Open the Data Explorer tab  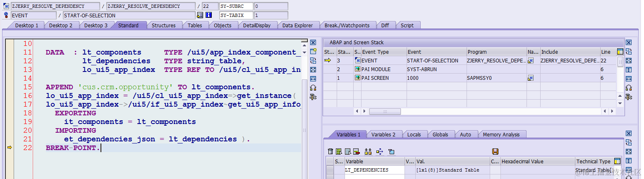click(x=297, y=25)
